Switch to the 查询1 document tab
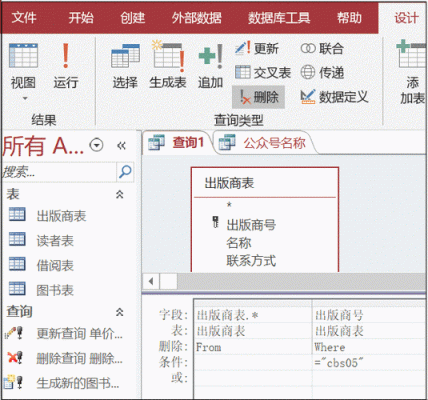428x400 pixels. tap(177, 143)
